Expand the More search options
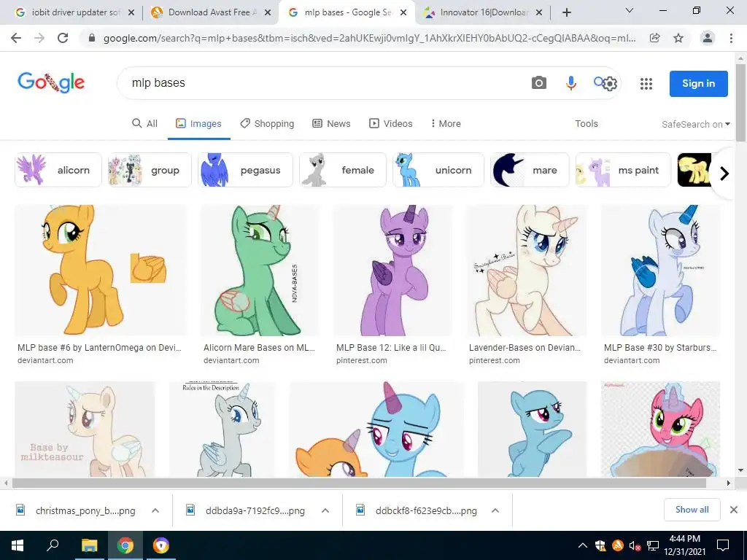This screenshot has height=560, width=747. [446, 124]
